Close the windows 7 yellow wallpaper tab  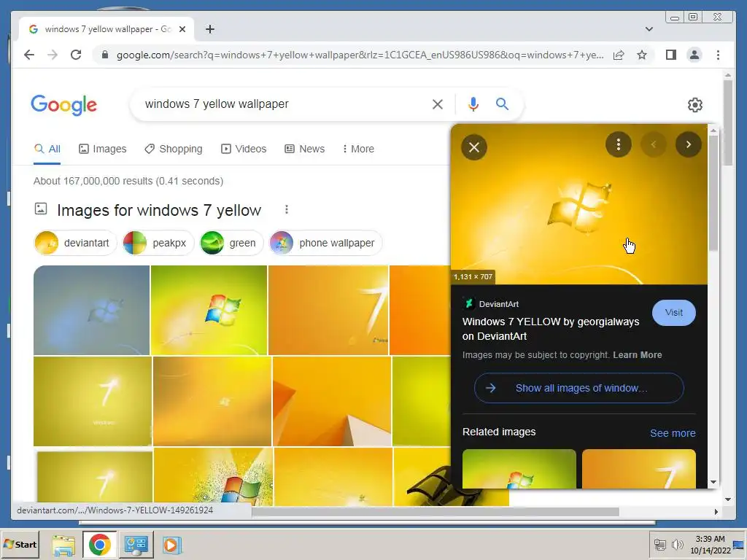(x=182, y=29)
